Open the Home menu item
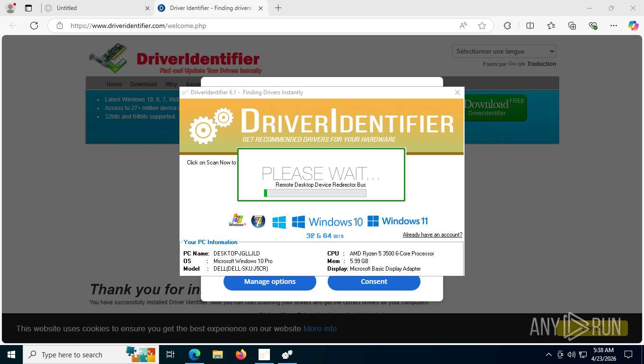 pyautogui.click(x=114, y=84)
